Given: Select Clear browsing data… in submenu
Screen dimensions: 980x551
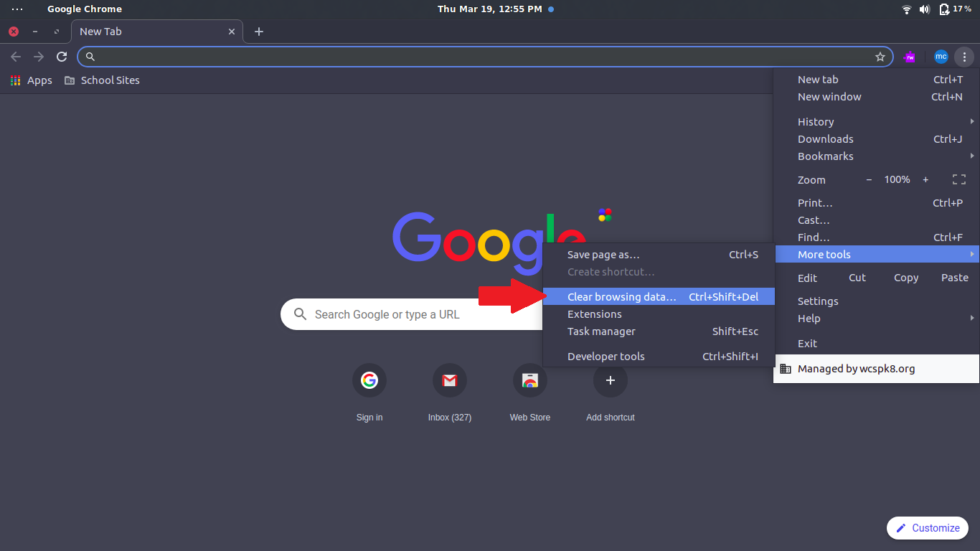Looking at the screenshot, I should [x=659, y=297].
